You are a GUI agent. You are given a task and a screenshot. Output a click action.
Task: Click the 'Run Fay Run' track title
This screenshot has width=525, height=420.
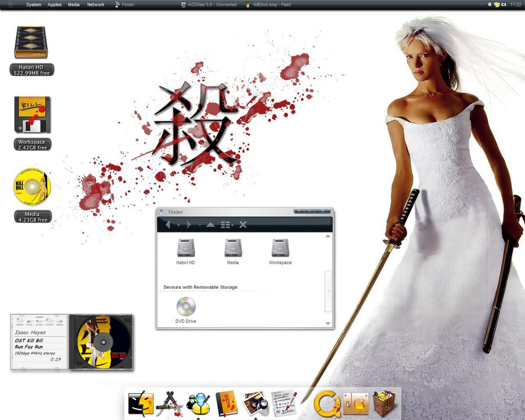[x=29, y=346]
